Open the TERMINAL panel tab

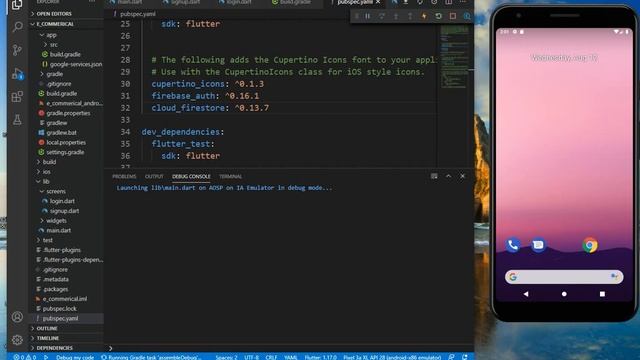tap(230, 176)
